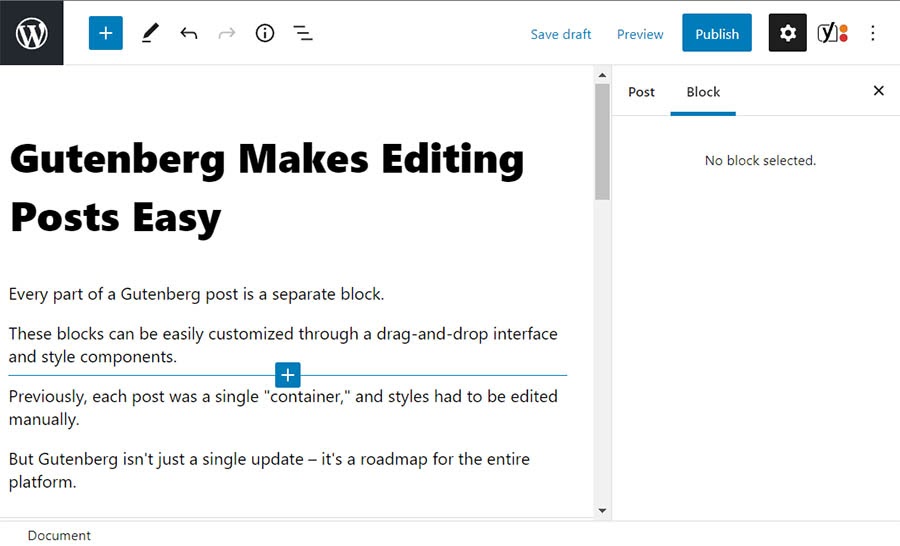Click the Document breadcrumb in footer

pyautogui.click(x=59, y=535)
